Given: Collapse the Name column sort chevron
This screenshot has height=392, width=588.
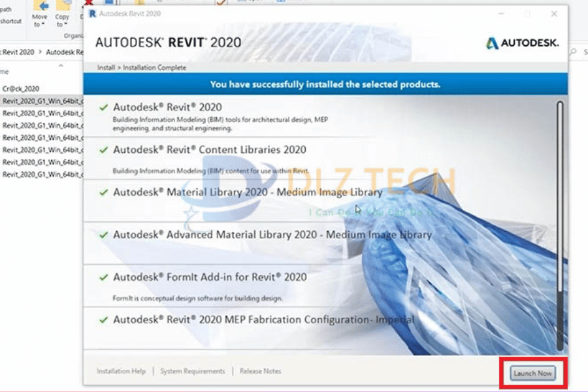Looking at the screenshot, I should [61, 65].
